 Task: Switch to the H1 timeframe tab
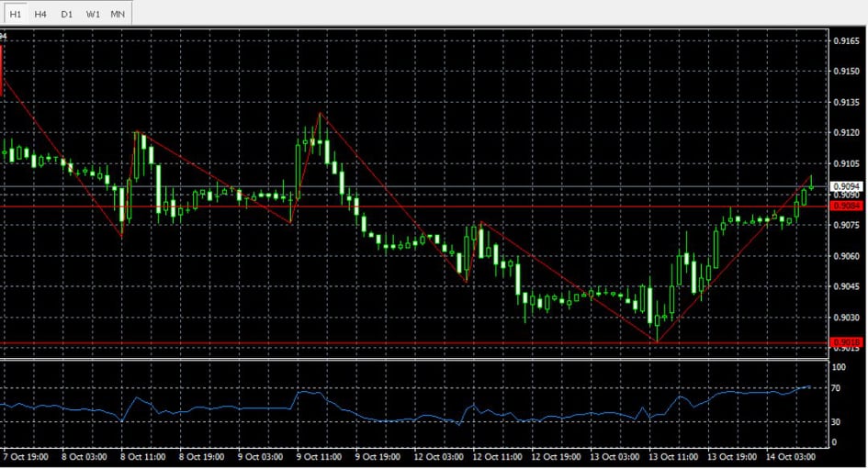tap(16, 15)
